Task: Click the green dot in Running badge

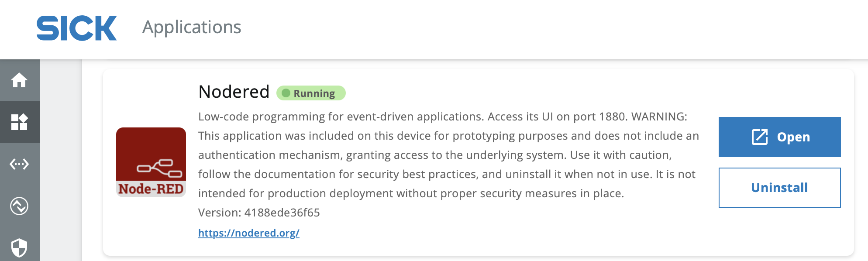Action: 286,93
